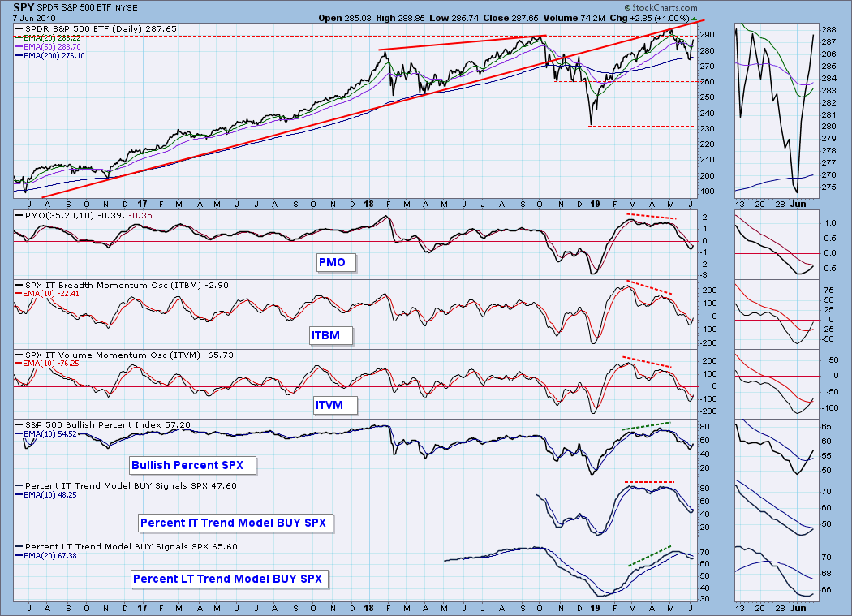Screen dimensions: 852x616
Task: Click the EMA(20) 67.38 legend entry
Action: 46,556
